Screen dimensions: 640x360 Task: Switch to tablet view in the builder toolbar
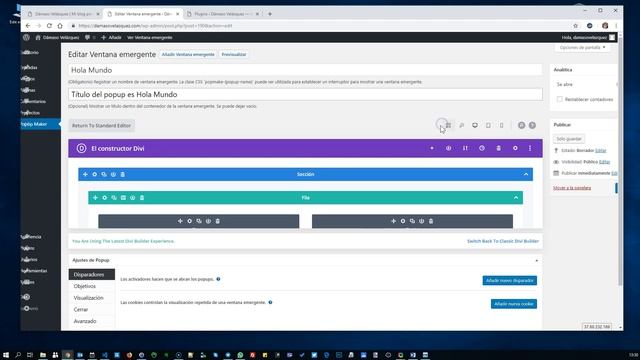(x=488, y=125)
